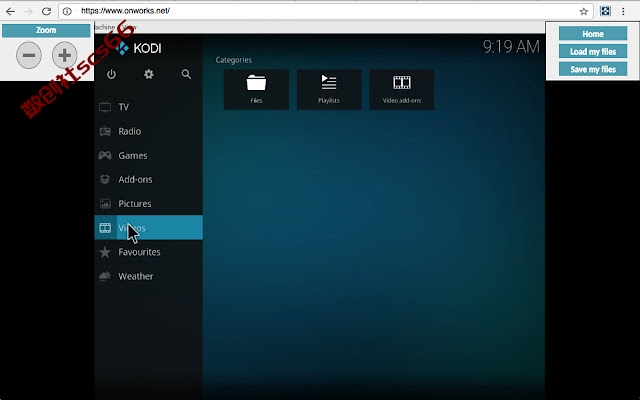
Task: Open the Radio menu item
Action: click(x=149, y=131)
